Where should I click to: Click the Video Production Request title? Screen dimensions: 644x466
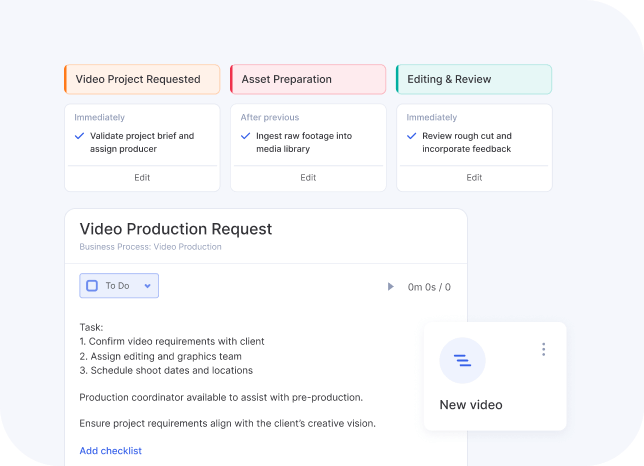(176, 229)
